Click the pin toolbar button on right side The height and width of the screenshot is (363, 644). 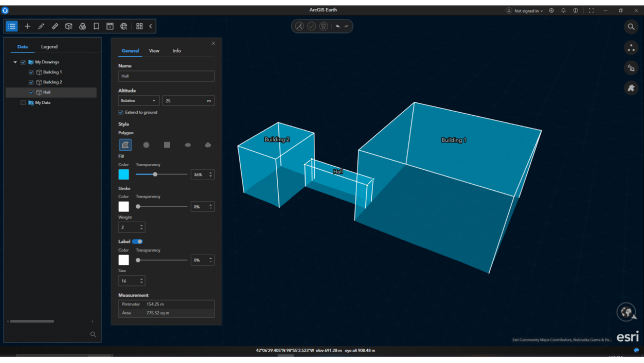(x=631, y=88)
